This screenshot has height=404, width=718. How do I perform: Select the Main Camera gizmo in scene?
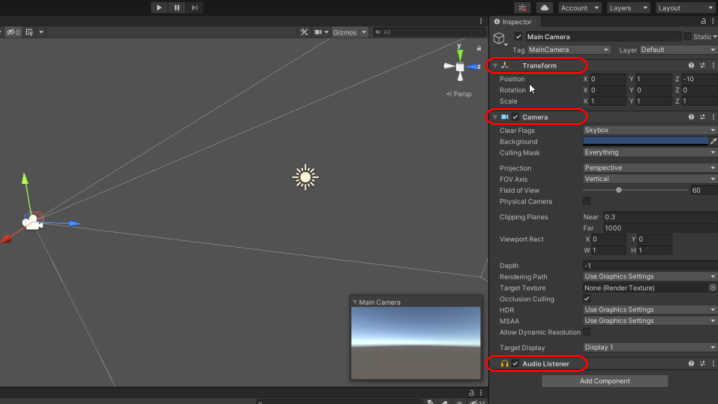click(32, 222)
